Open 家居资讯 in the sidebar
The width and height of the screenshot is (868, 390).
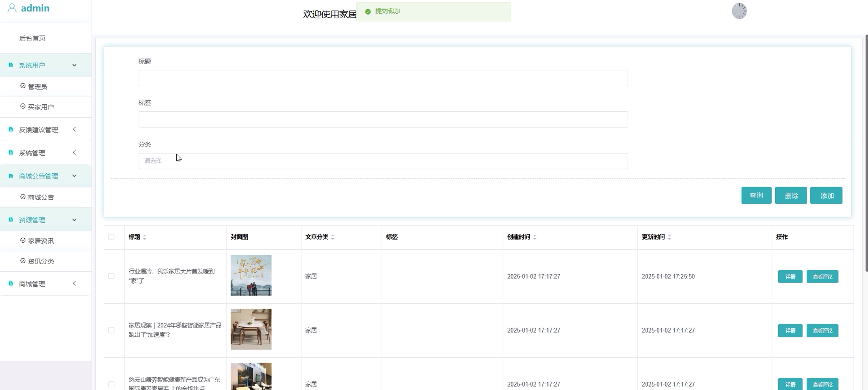[40, 241]
